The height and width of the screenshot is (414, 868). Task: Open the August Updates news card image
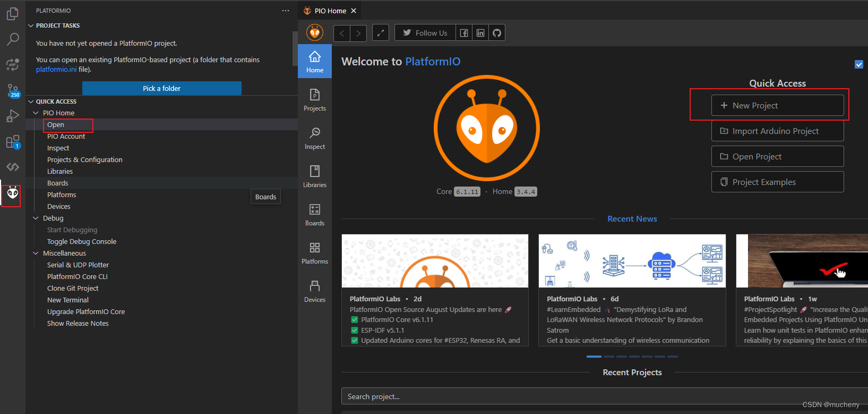(x=435, y=261)
